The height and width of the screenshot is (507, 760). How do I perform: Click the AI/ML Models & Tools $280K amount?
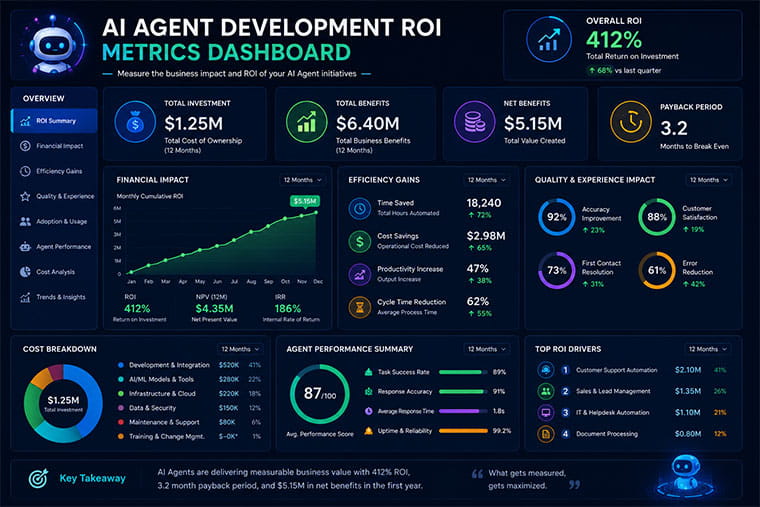[x=228, y=379]
